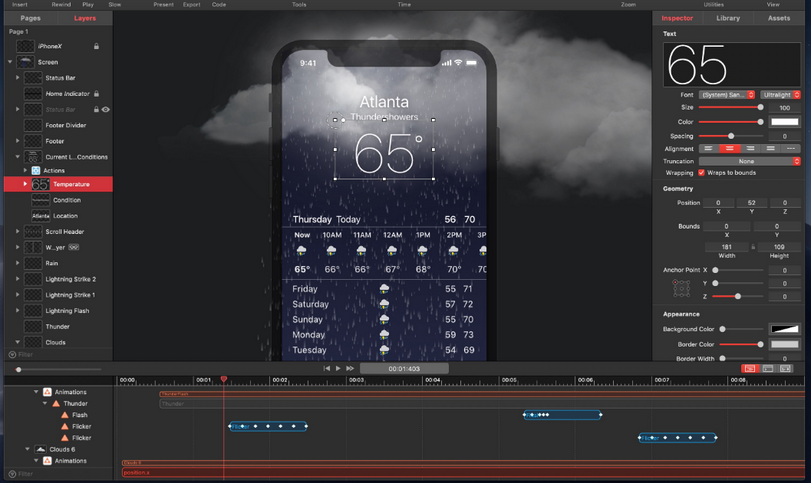Screen dimensions: 811x483
Task: Click the text Color white swatch
Action: [785, 122]
